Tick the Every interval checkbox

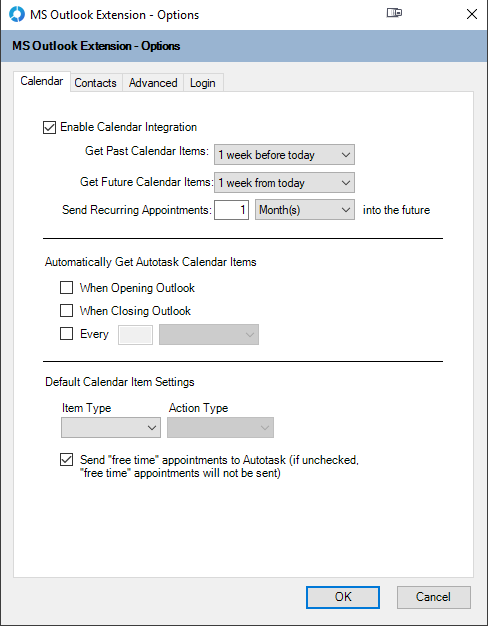pyautogui.click(x=66, y=334)
